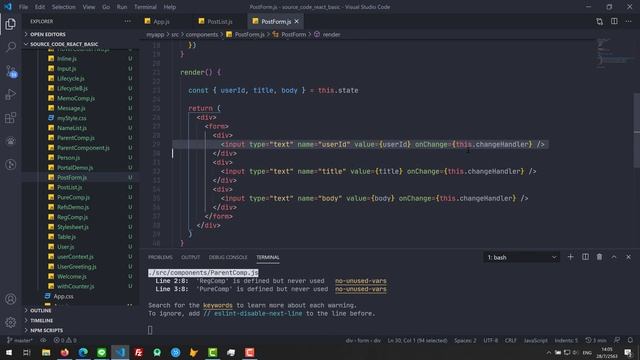Click the Open Changes compare icon
This screenshot has height=360, width=640.
point(599,21)
